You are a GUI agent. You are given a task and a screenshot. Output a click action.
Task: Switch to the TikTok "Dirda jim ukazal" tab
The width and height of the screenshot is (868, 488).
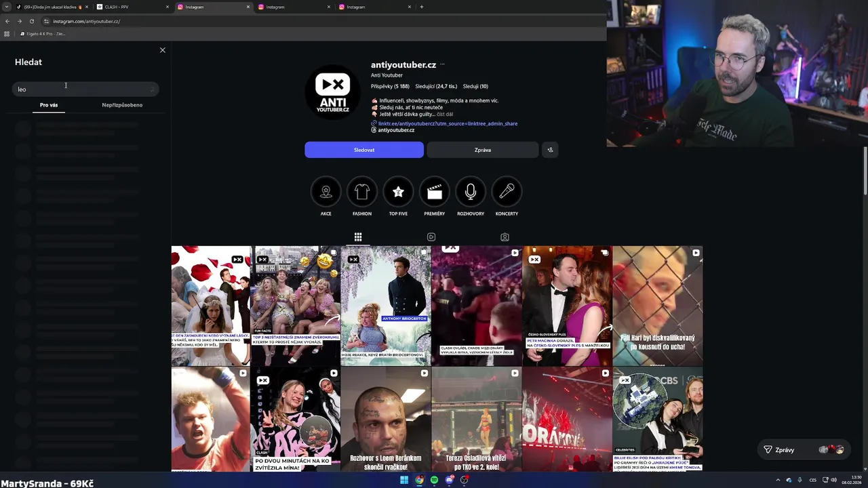point(53,7)
